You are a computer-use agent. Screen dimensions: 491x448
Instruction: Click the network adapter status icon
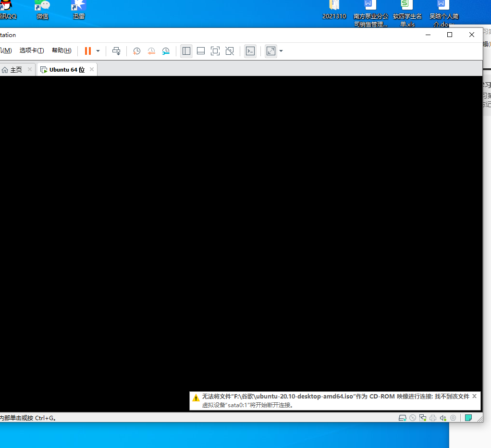(423, 418)
